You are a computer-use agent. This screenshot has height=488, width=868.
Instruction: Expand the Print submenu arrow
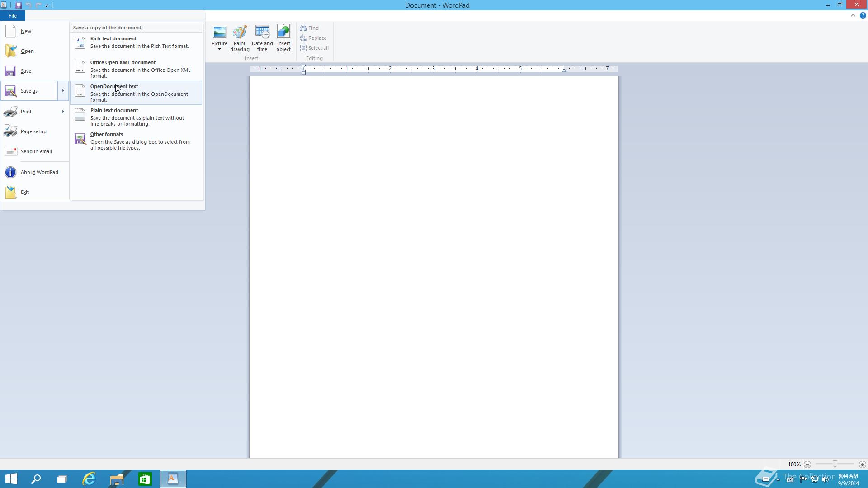[x=63, y=112]
